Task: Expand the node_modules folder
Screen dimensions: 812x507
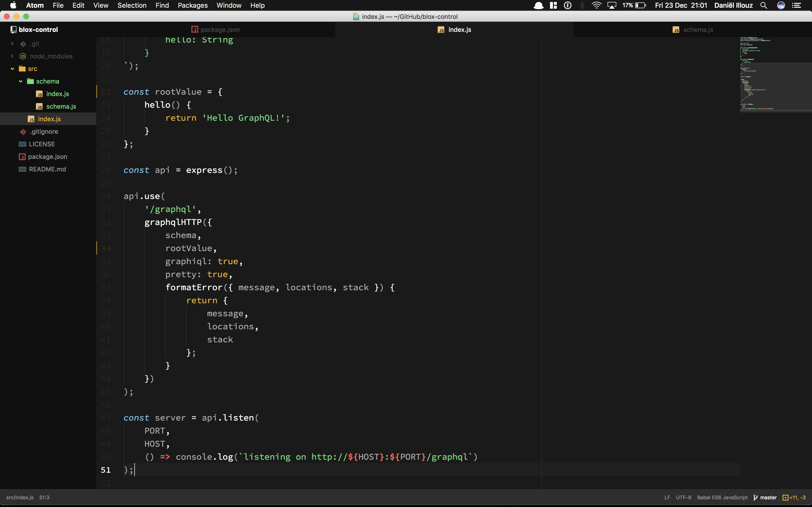Action: point(12,56)
